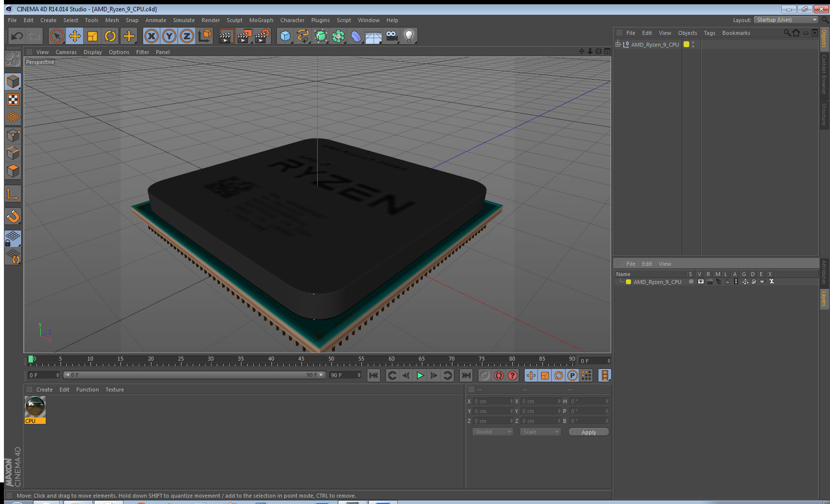This screenshot has width=830, height=504.
Task: Open the Object Manager Tags menu
Action: [x=710, y=33]
